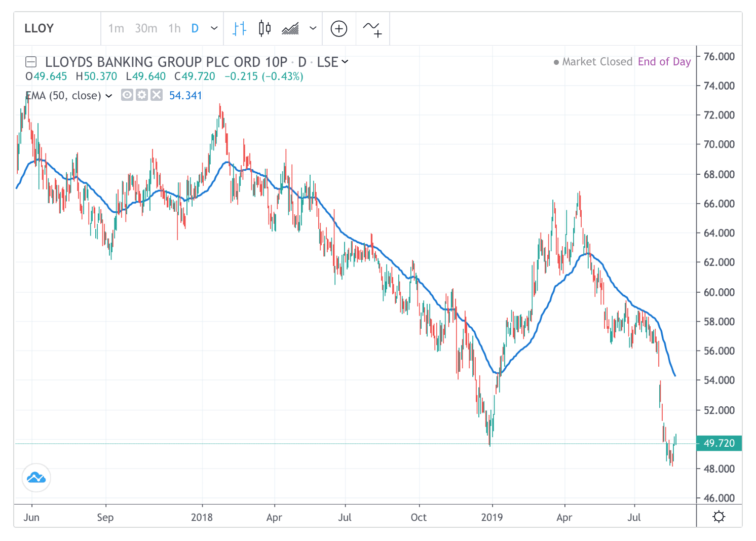Image resolution: width=756 pixels, height=541 pixels.
Task: Click the 2019 label on time axis
Action: pos(492,517)
